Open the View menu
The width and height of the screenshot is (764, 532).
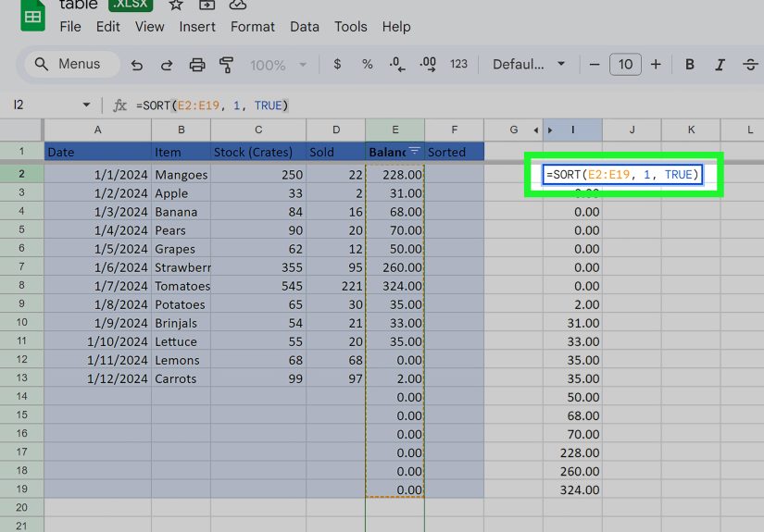coord(149,27)
